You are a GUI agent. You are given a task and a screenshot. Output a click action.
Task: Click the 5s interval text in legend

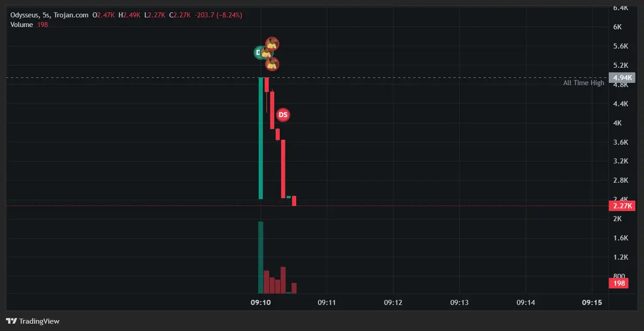tap(46, 15)
